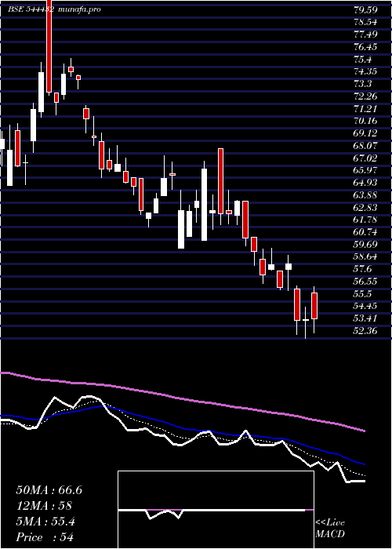Click inside the MACD histogram panel

tap(216, 510)
